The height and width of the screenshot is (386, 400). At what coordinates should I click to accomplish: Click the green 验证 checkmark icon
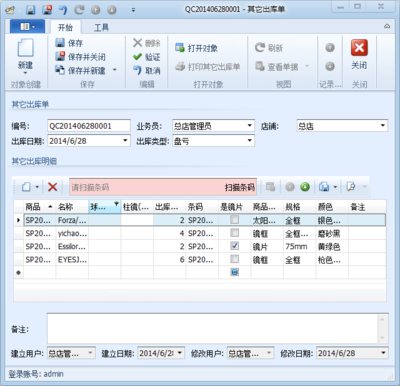click(x=137, y=57)
